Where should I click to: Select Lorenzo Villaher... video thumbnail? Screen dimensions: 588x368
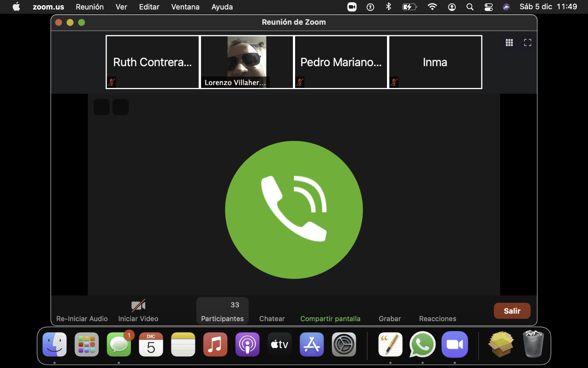click(247, 62)
